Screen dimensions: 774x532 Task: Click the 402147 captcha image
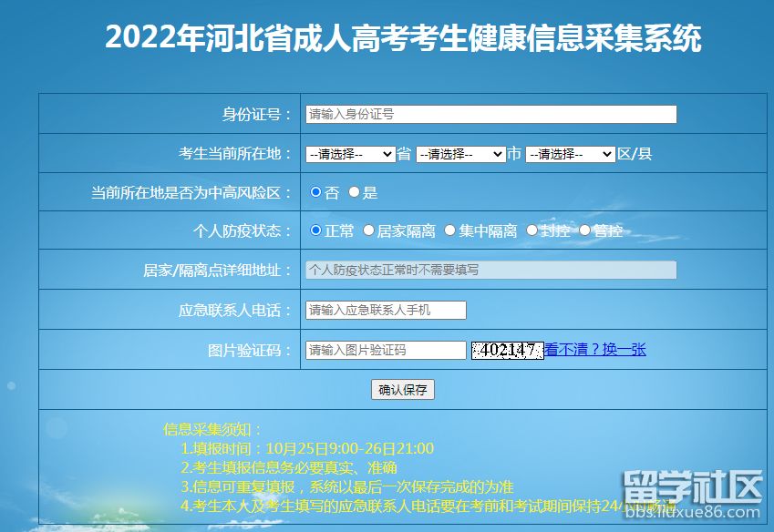point(507,350)
